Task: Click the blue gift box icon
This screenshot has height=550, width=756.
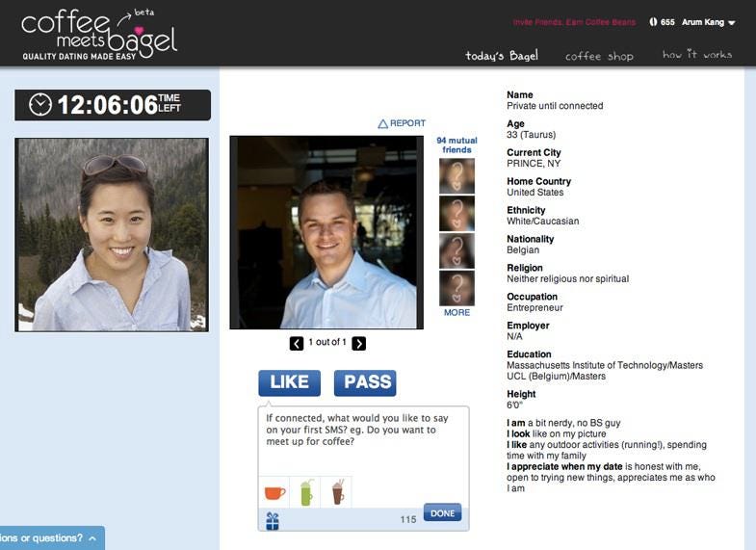Action: 273,521
